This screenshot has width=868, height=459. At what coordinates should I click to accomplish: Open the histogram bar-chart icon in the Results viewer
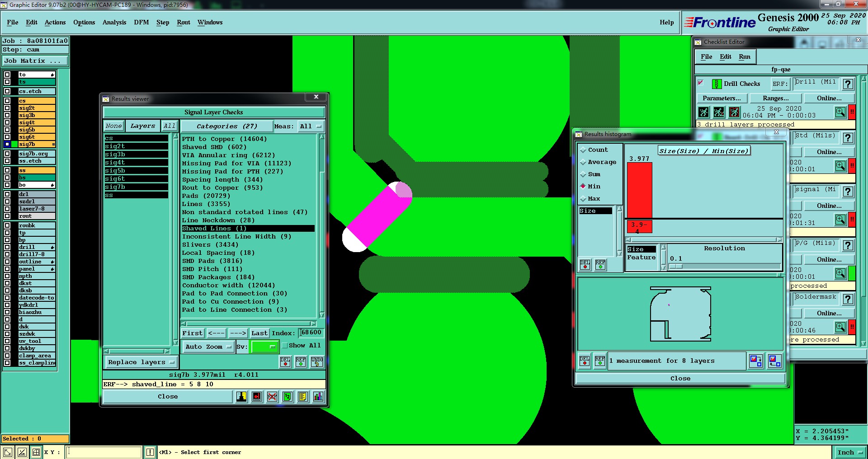tap(318, 397)
